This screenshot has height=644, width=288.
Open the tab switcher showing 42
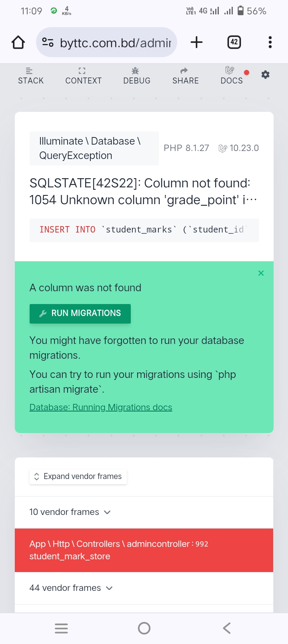click(234, 42)
